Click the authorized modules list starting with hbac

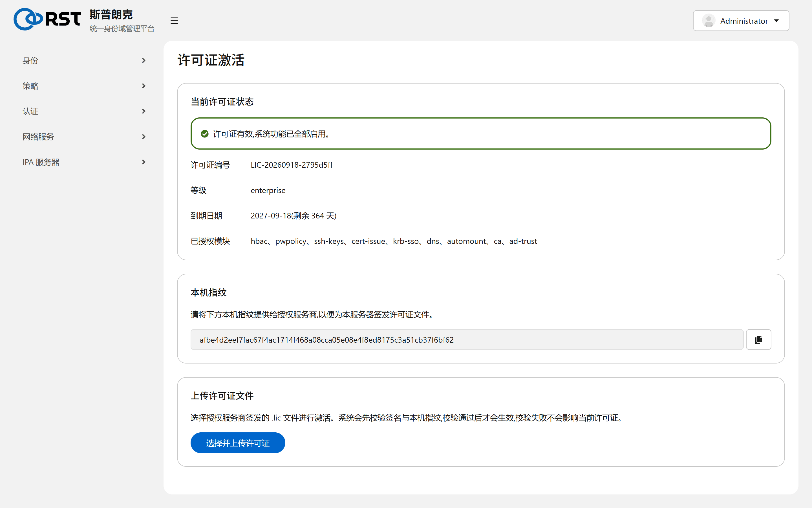394,241
